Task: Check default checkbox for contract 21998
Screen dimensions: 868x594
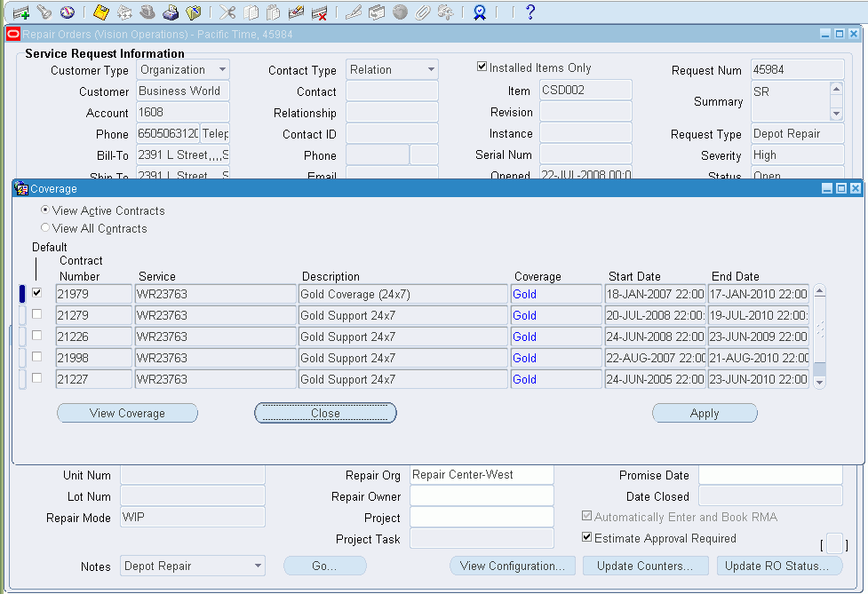Action: 37,357
